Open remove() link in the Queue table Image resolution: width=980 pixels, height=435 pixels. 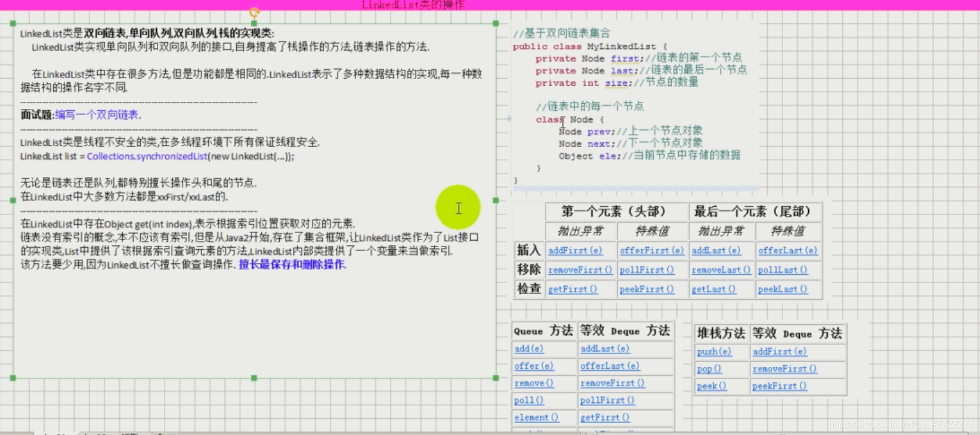[534, 383]
